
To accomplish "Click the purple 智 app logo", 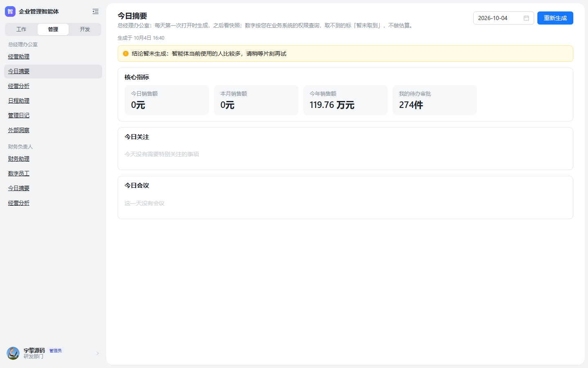I will pos(10,11).
